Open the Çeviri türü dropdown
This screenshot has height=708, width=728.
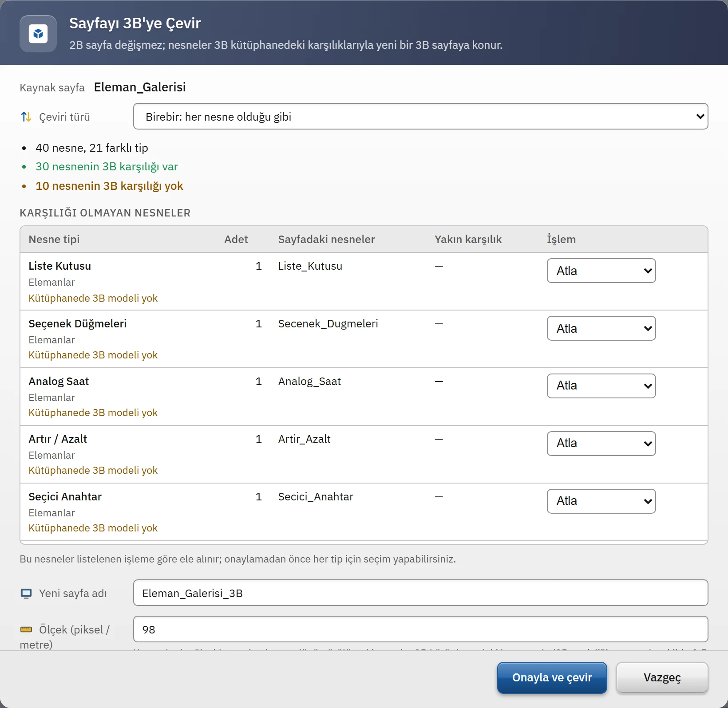pos(420,117)
